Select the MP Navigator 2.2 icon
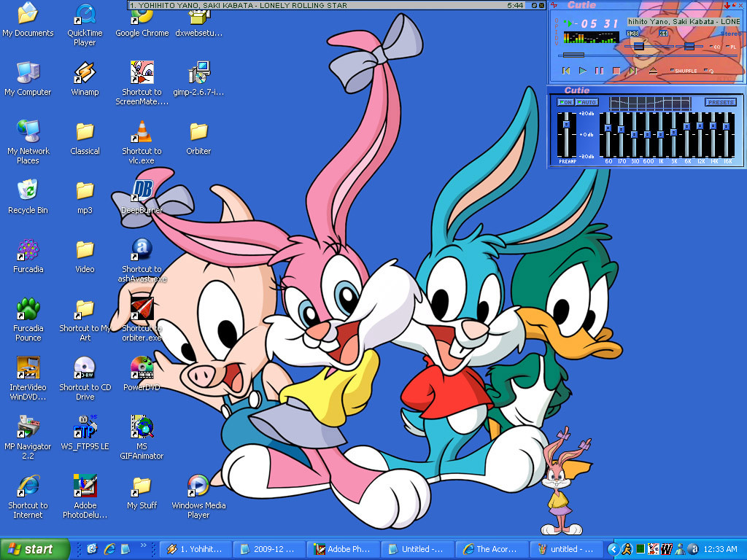747x560 pixels. point(28,438)
